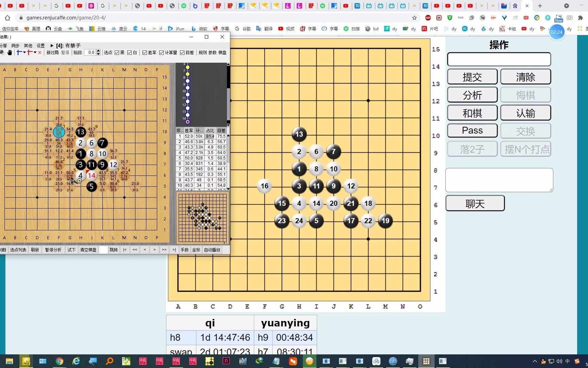Click the ABP Adblock Plus extension icon

[x=428, y=18]
